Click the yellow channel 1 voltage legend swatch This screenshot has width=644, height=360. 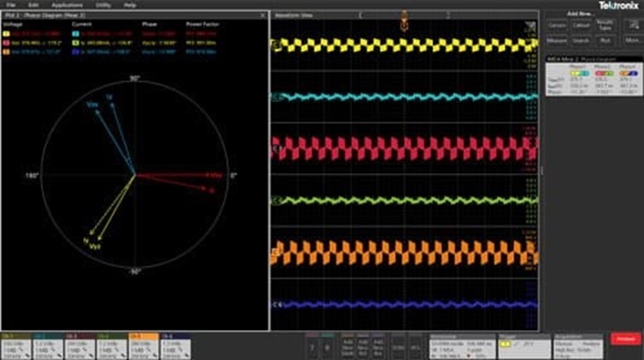(x=6, y=34)
